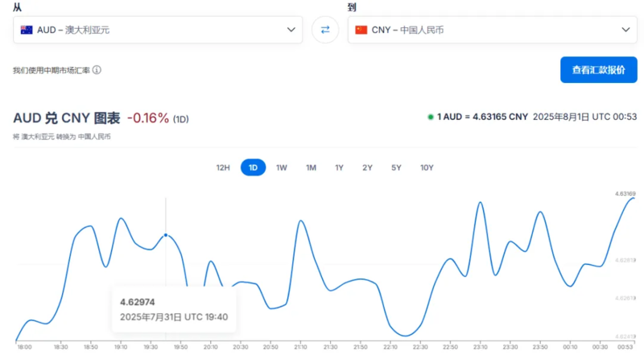Image resolution: width=644 pixels, height=355 pixels.
Task: Click the 00:10 x-axis time label
Action: pyautogui.click(x=570, y=347)
